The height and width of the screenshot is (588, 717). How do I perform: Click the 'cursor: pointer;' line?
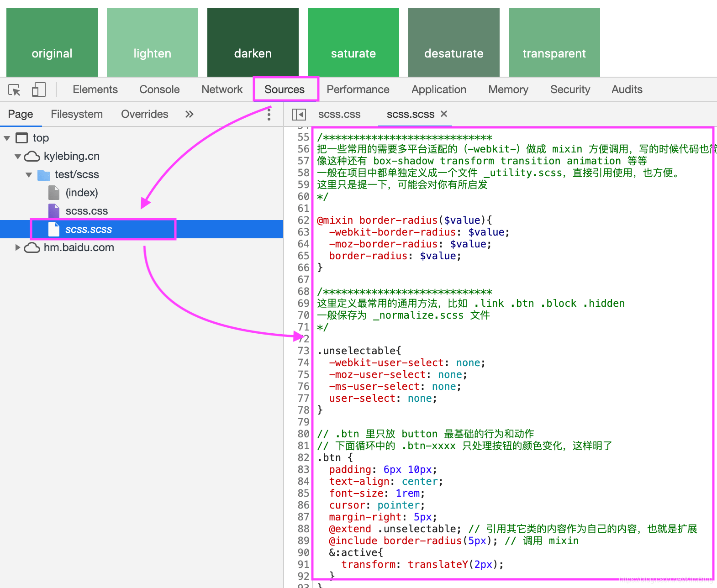click(377, 505)
